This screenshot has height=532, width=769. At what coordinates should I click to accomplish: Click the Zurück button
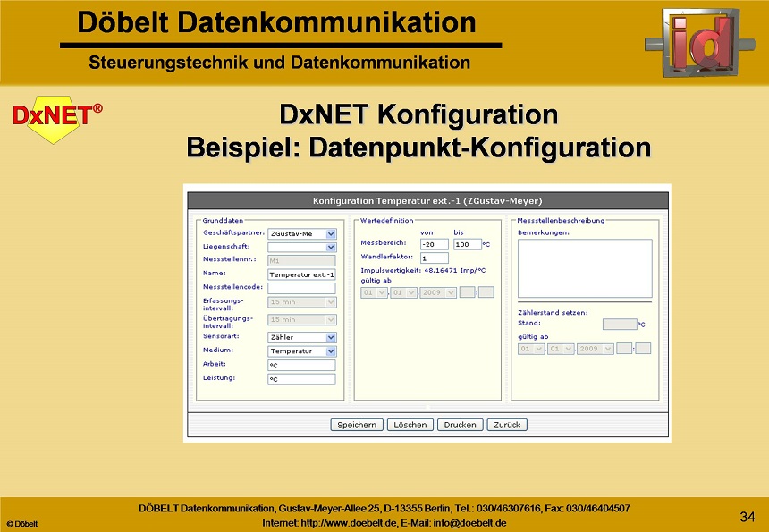[x=507, y=425]
